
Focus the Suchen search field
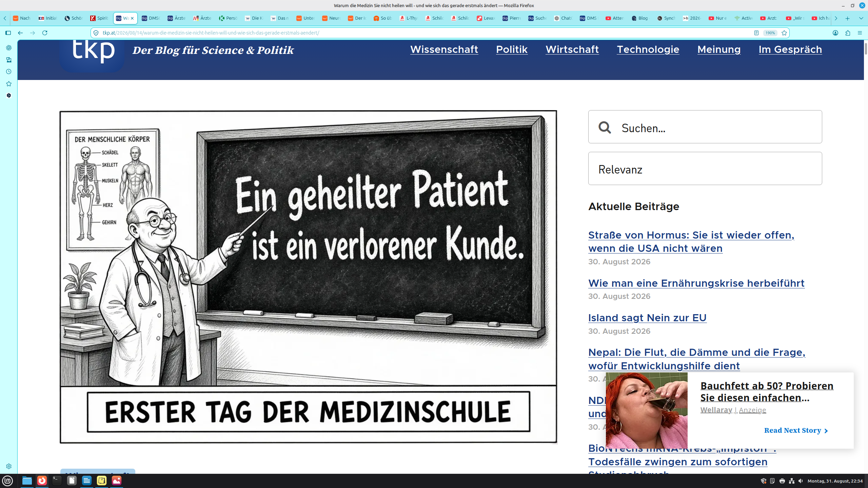[705, 127]
